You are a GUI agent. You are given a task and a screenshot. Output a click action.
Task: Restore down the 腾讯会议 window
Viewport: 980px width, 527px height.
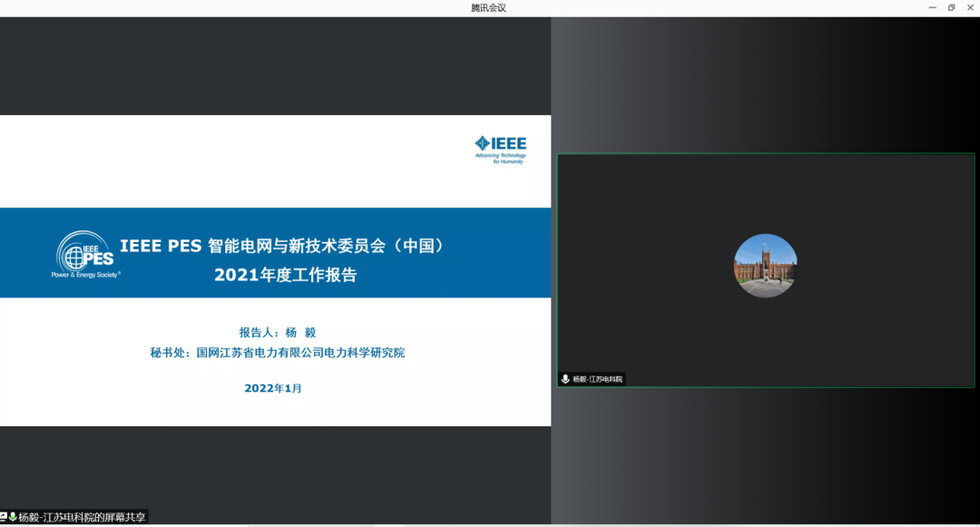click(951, 7)
